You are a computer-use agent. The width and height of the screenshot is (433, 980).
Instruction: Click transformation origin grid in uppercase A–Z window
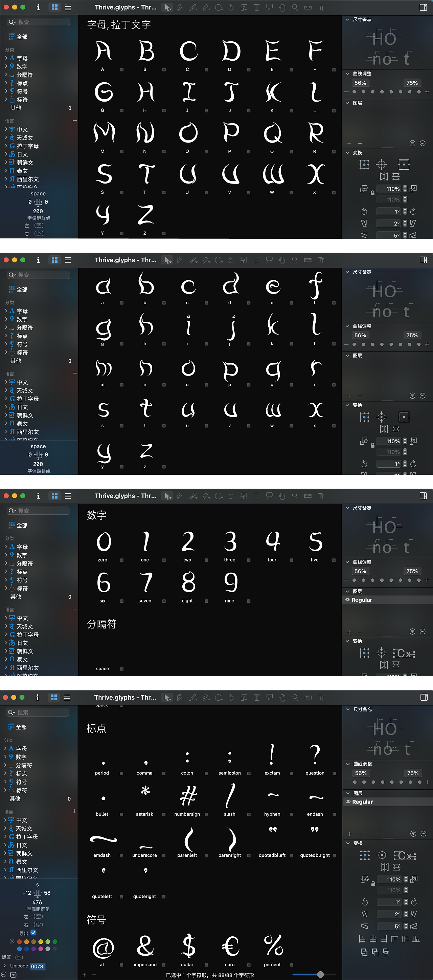tap(364, 164)
